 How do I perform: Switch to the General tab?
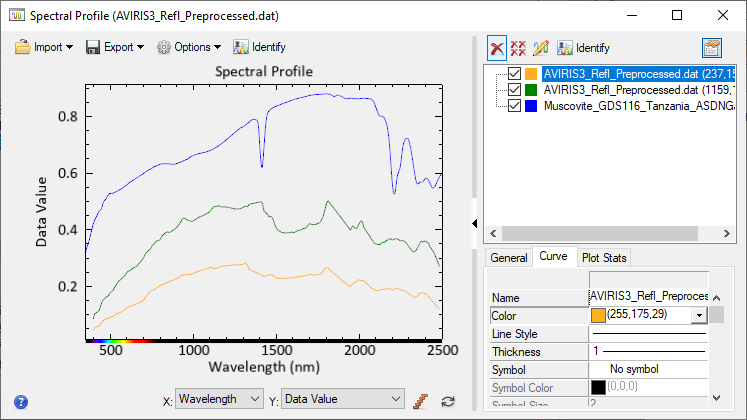(508, 258)
